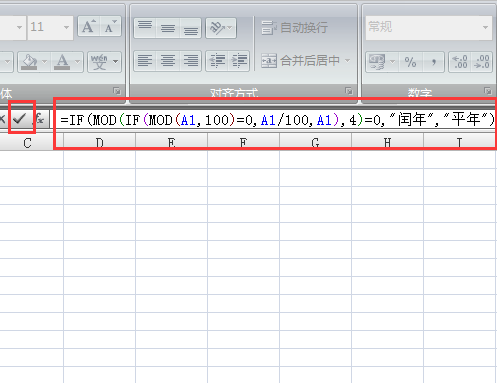Open the font group dialog launcher
497x383 pixels.
pos(117,91)
